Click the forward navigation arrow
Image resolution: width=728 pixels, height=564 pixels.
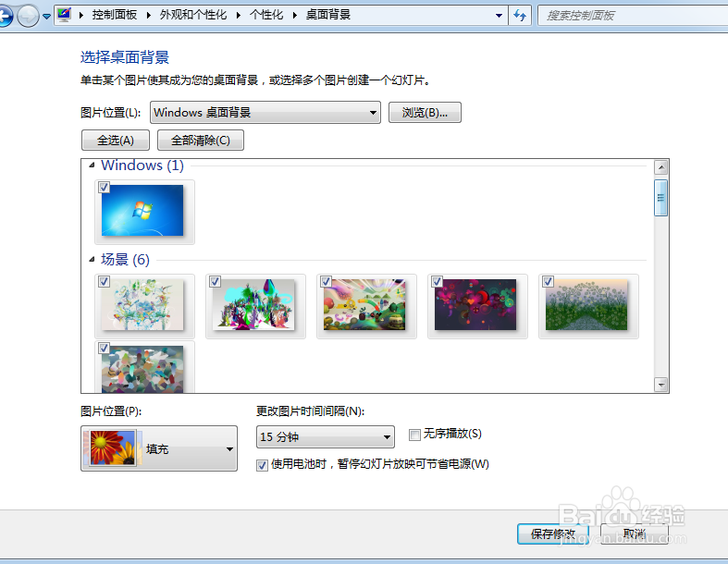pos(28,17)
